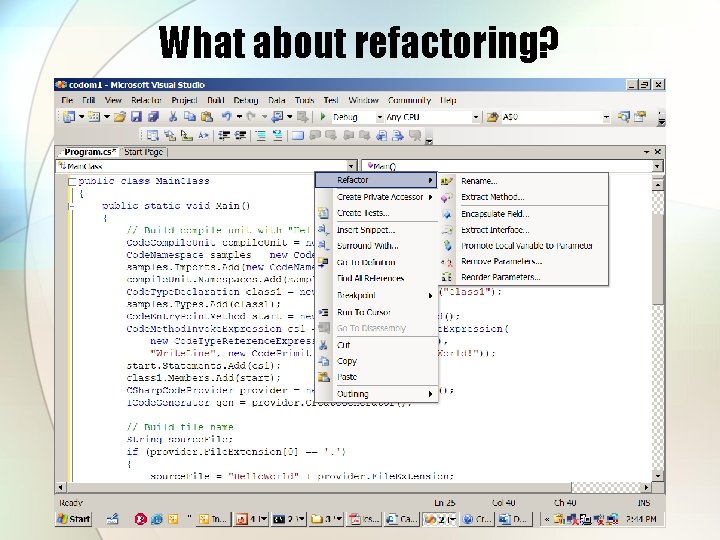
Task: Click the vertical scrollbar down arrow
Action: 658,476
